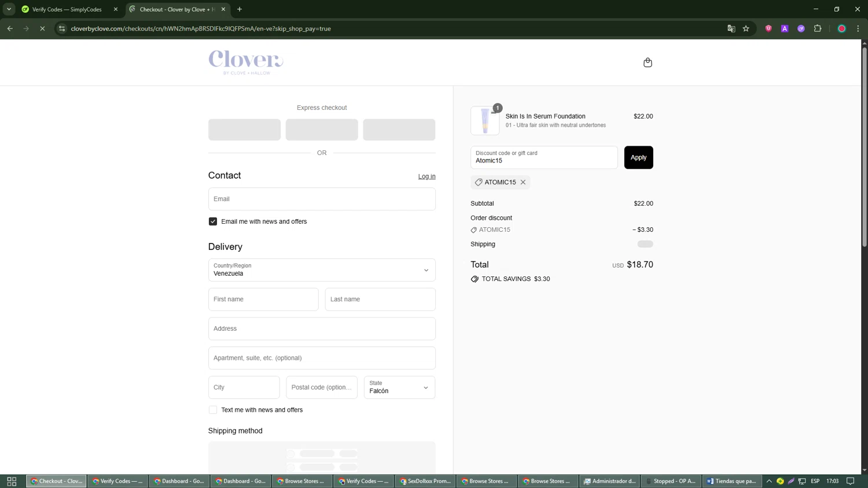Open Windows Task View button in taskbar
This screenshot has height=488, width=868.
tap(12, 481)
